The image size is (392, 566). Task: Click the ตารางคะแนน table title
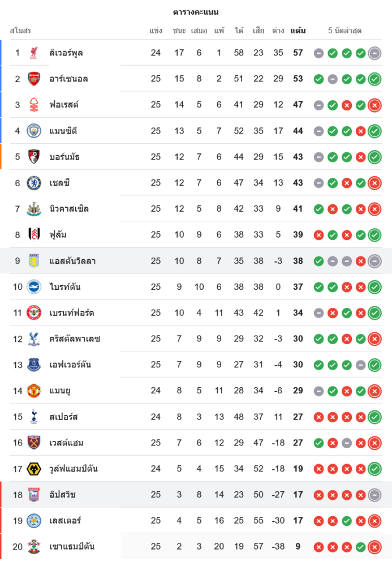196,12
